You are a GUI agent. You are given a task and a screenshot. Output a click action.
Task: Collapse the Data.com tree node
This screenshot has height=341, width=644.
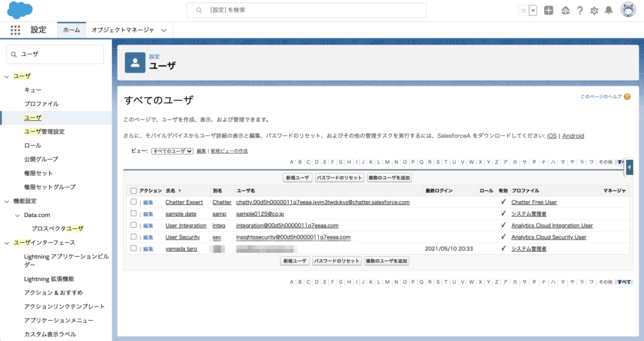17,215
